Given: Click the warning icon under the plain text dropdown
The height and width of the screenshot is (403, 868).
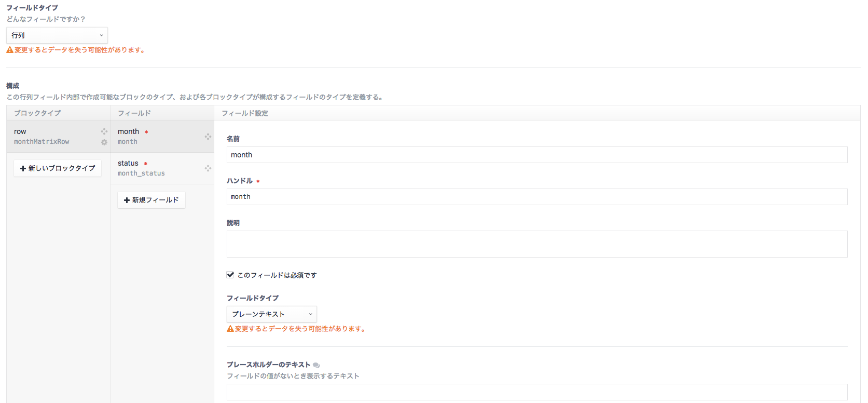Looking at the screenshot, I should (x=230, y=329).
